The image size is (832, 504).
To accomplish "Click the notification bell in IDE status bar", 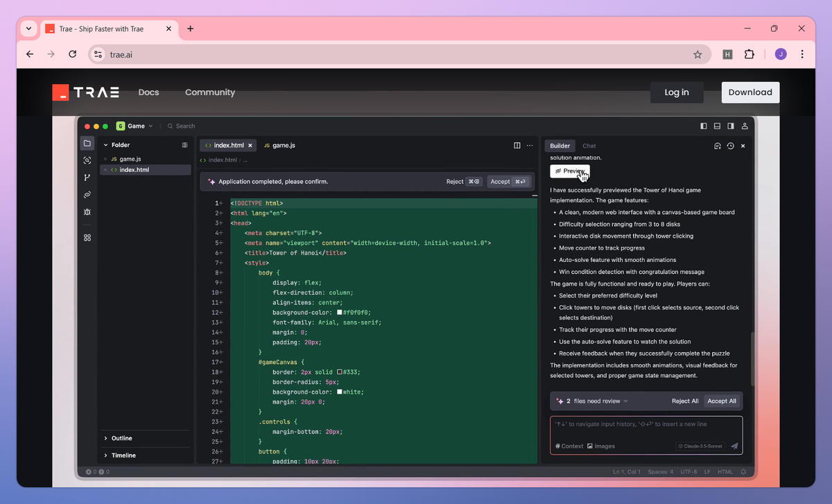I will pyautogui.click(x=743, y=472).
